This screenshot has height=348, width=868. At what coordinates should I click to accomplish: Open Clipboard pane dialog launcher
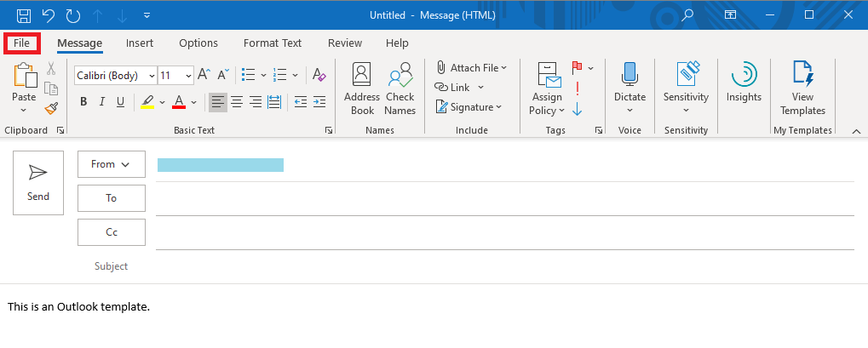pyautogui.click(x=60, y=130)
